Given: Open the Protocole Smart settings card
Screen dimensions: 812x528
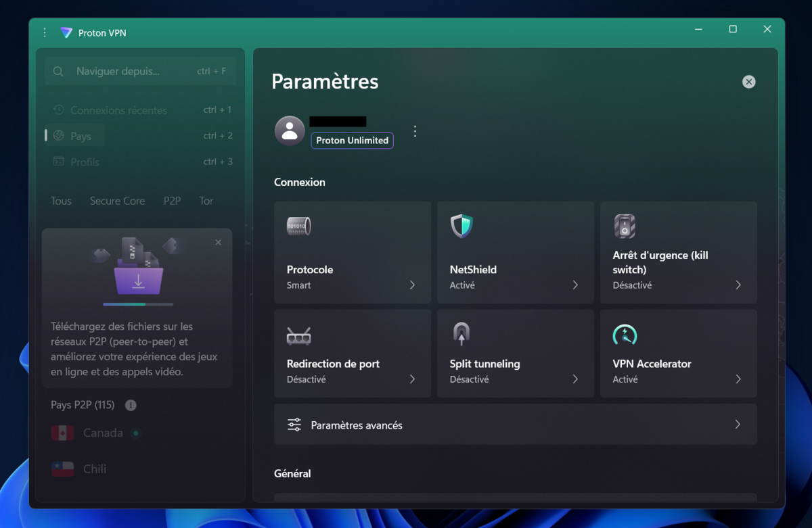Looking at the screenshot, I should 353,252.
